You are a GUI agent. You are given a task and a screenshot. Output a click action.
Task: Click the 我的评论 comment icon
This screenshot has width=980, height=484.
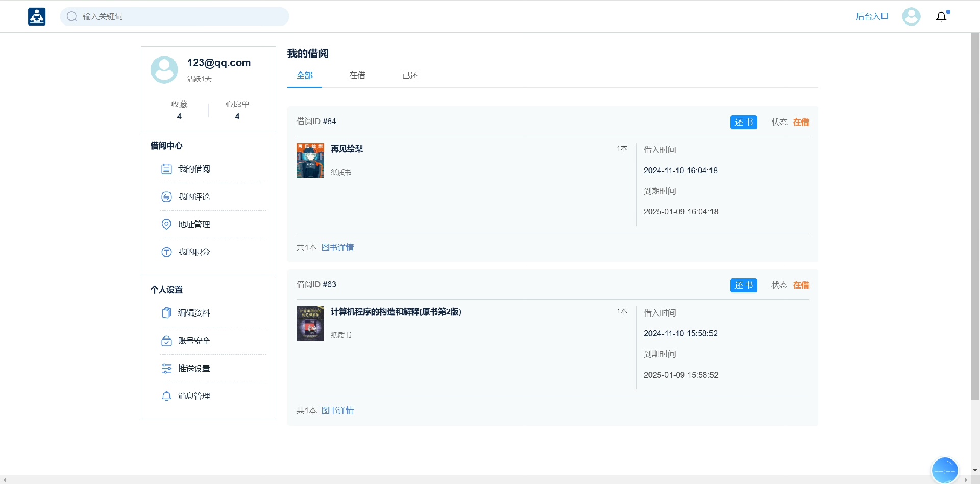pos(166,197)
